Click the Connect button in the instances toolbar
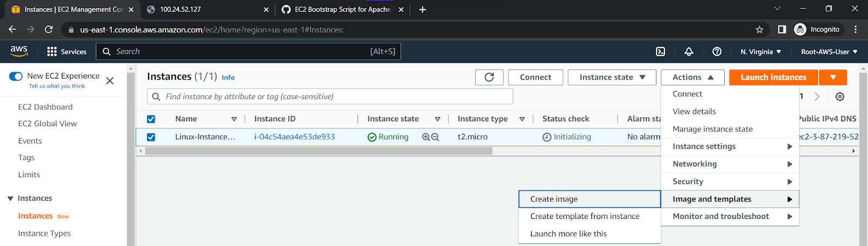This screenshot has height=246, width=868. pos(535,77)
